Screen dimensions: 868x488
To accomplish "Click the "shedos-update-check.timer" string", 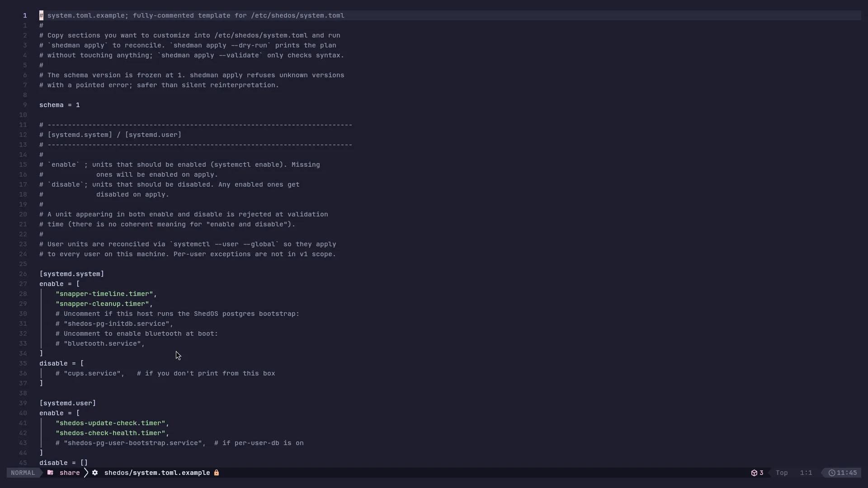I will 111,423.
